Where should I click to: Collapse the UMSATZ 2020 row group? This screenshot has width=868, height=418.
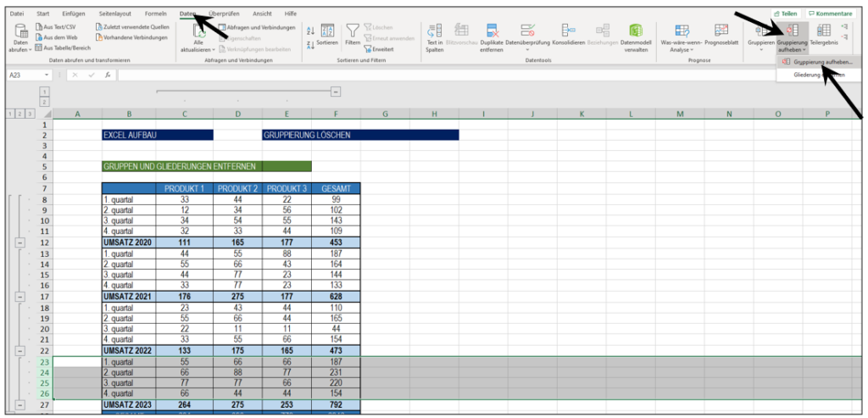pos(19,242)
